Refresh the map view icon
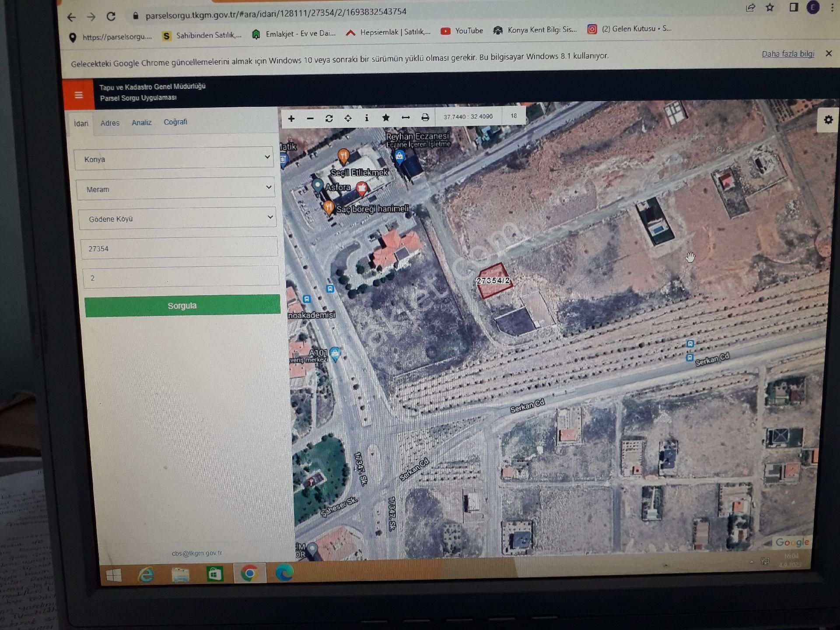Screen dimensions: 840x630 tap(329, 118)
